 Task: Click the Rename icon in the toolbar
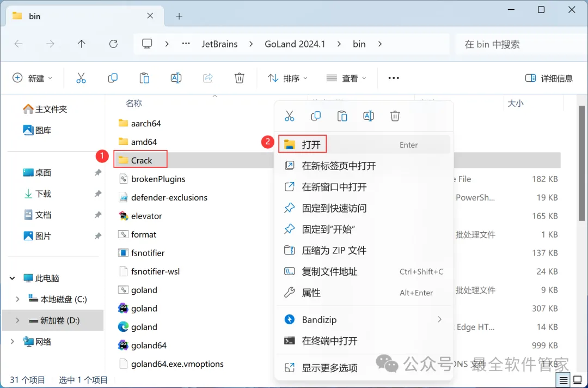point(176,78)
